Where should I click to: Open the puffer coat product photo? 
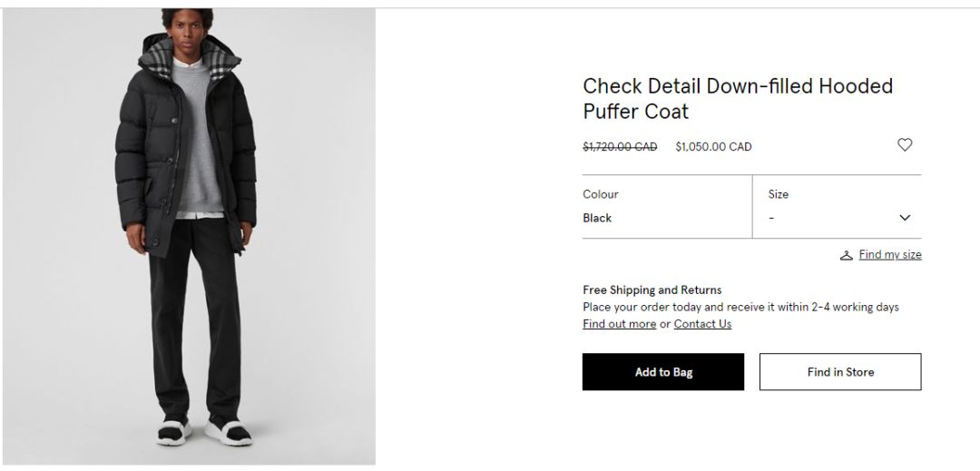189,236
